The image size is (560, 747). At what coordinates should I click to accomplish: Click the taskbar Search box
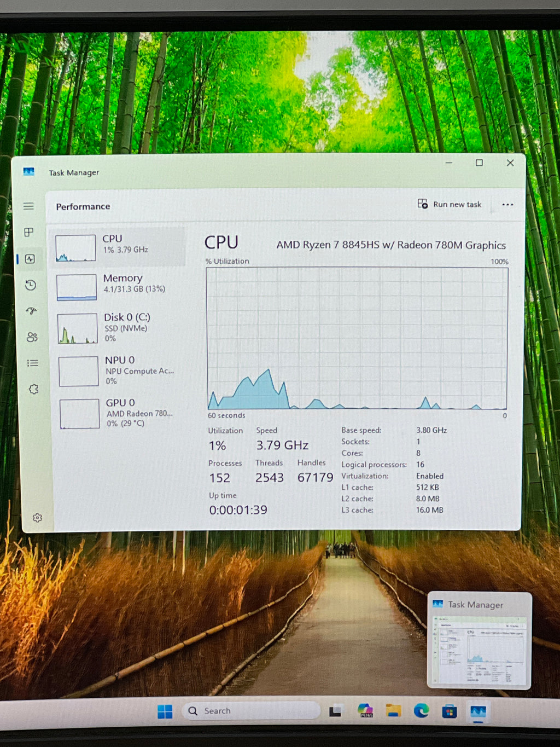pyautogui.click(x=252, y=711)
